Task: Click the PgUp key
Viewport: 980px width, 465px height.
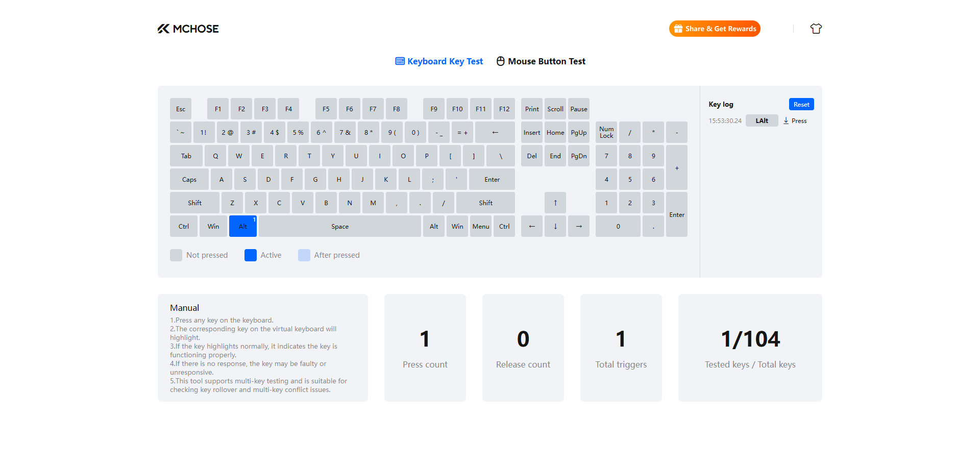Action: coord(579,132)
